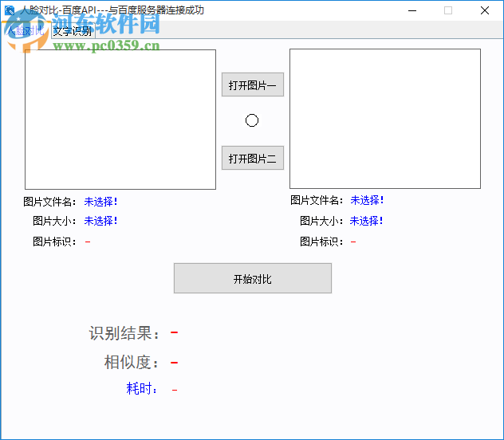Click the left image preview box
504x440 pixels.
pyautogui.click(x=120, y=120)
